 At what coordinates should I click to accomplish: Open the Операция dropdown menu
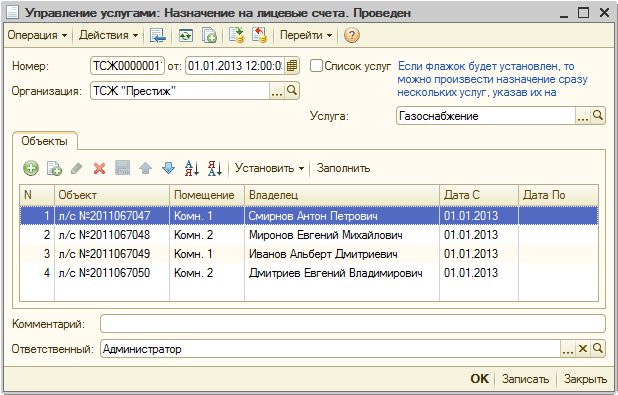(x=37, y=35)
